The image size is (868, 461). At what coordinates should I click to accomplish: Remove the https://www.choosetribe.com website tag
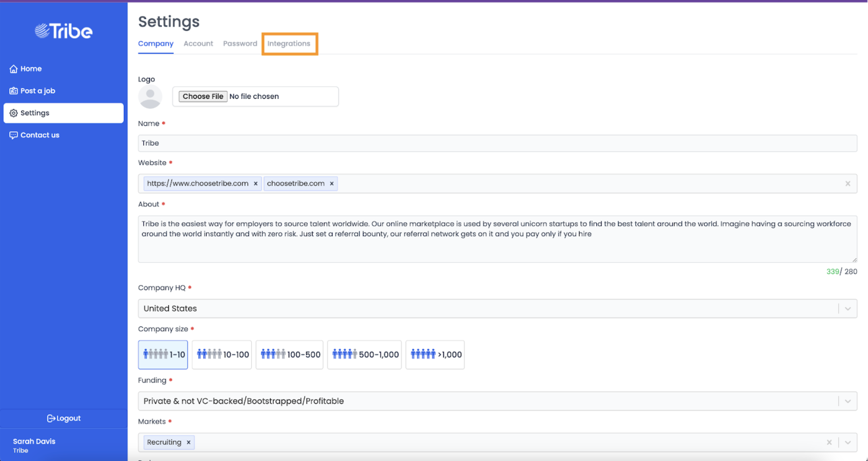coord(255,184)
